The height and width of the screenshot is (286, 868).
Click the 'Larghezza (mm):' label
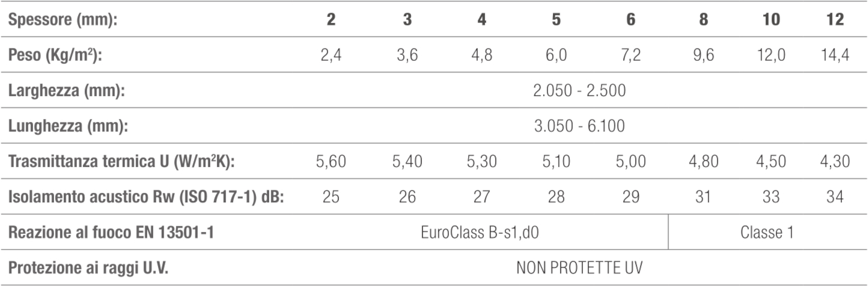point(67,91)
